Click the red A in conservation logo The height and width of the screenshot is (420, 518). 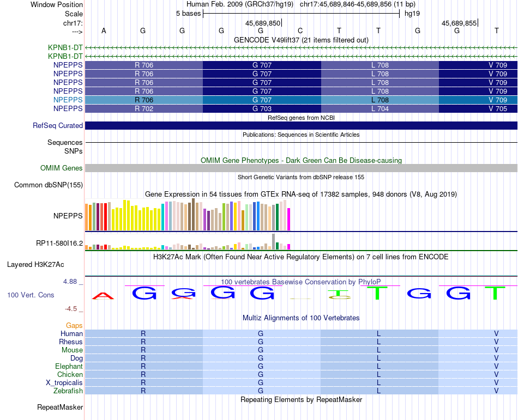pyautogui.click(x=103, y=296)
